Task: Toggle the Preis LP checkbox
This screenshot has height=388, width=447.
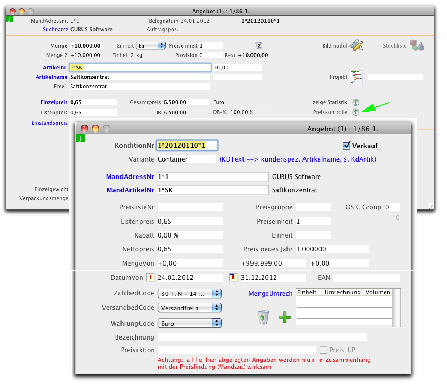Action: click(x=323, y=350)
